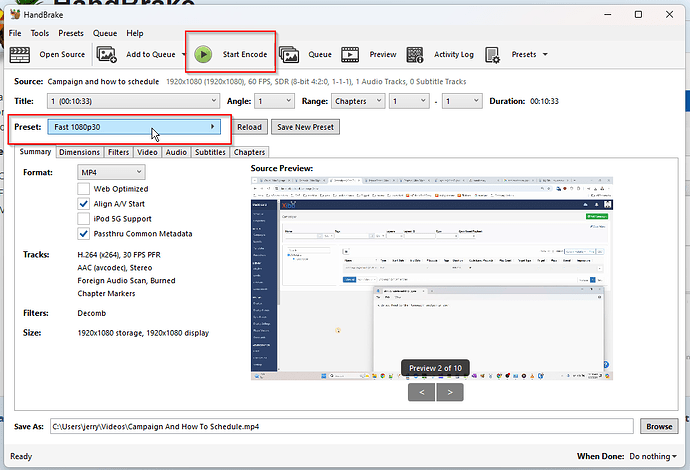Switch to the Video tab
690x470 pixels.
[147, 152]
